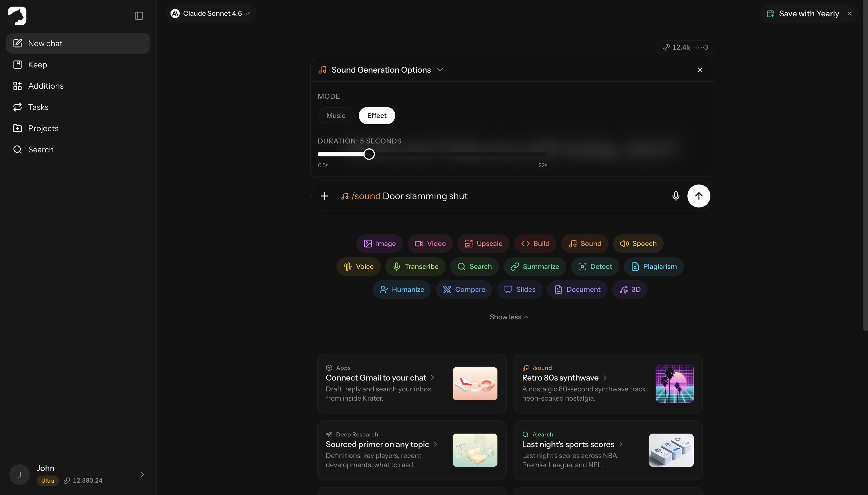The image size is (868, 495).
Task: Open the credits 12.4k indicator
Action: point(685,47)
